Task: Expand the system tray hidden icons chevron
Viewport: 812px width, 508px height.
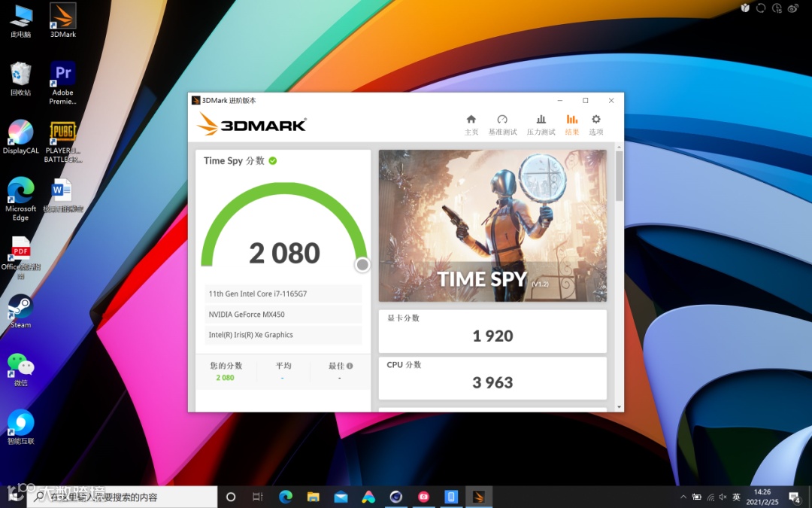Action: tap(683, 497)
